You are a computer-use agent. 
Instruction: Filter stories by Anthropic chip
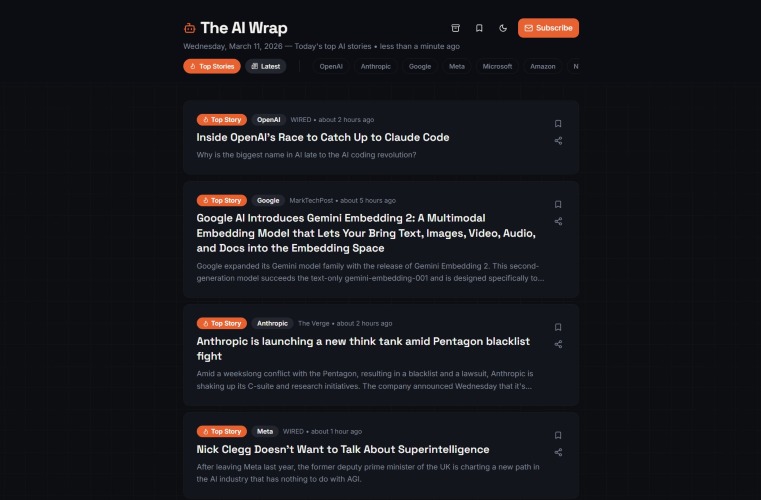(376, 67)
